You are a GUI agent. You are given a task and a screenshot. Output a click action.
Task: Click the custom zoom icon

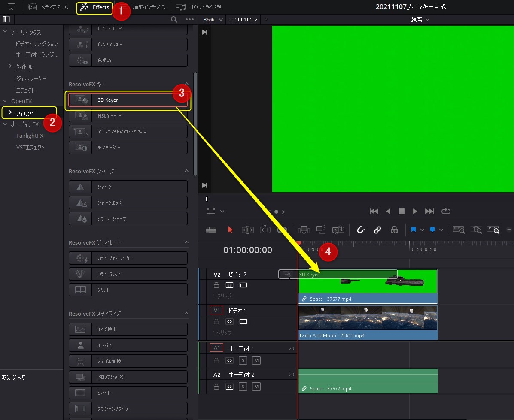(493, 230)
